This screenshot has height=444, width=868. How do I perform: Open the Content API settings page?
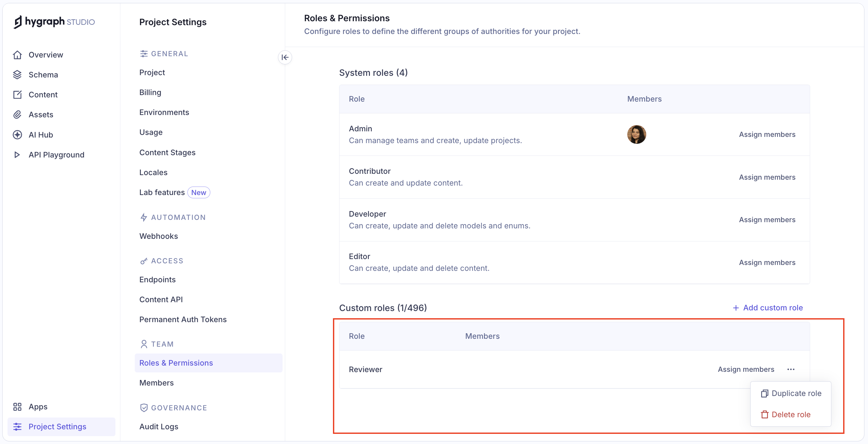[x=161, y=299]
